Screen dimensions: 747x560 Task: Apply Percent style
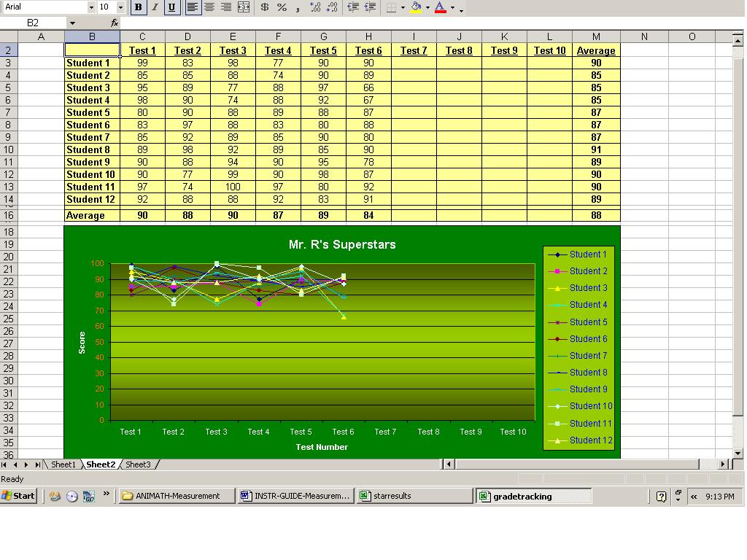pos(282,7)
